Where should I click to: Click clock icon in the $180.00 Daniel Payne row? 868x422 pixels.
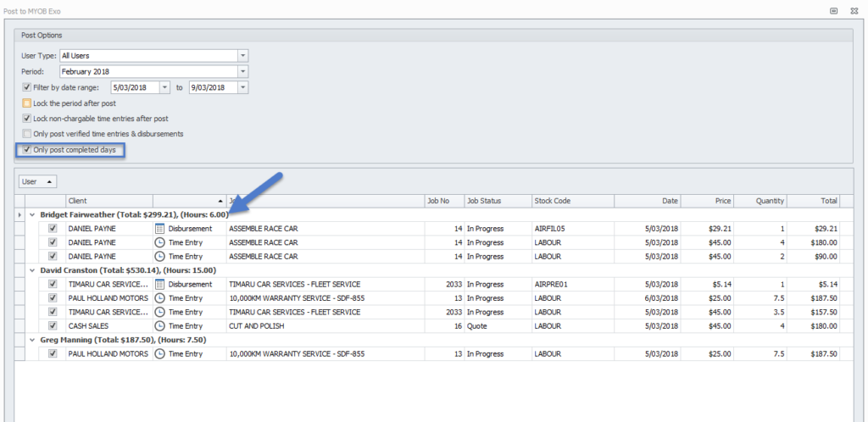tap(159, 242)
